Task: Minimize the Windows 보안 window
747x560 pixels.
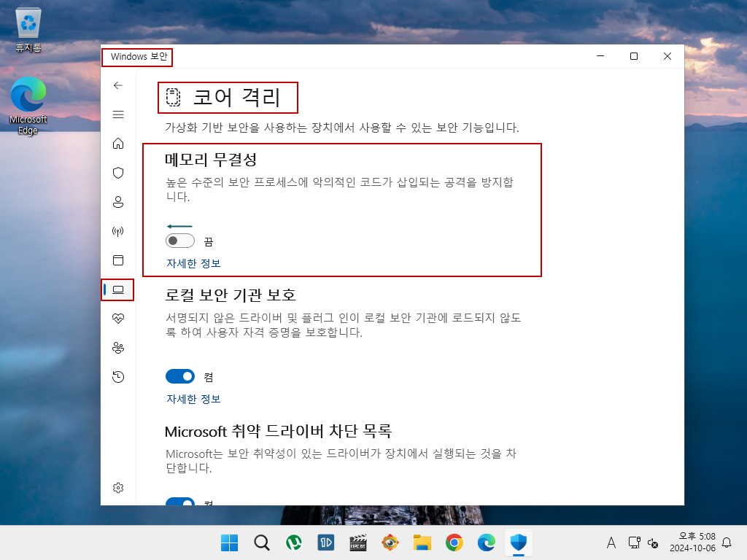Action: (x=600, y=56)
